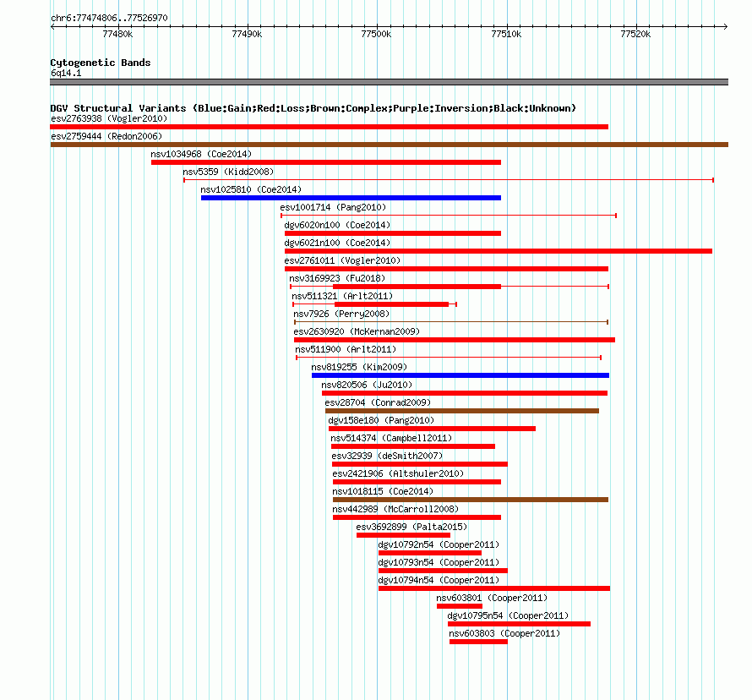Open the esv2759444 (Redon2006) label
Viewport: 752px width, 700px height.
tap(106, 136)
